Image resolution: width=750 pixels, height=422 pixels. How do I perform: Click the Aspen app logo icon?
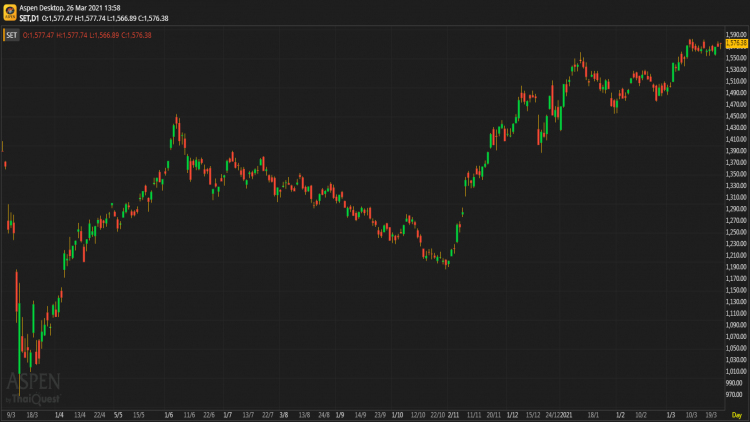click(9, 12)
